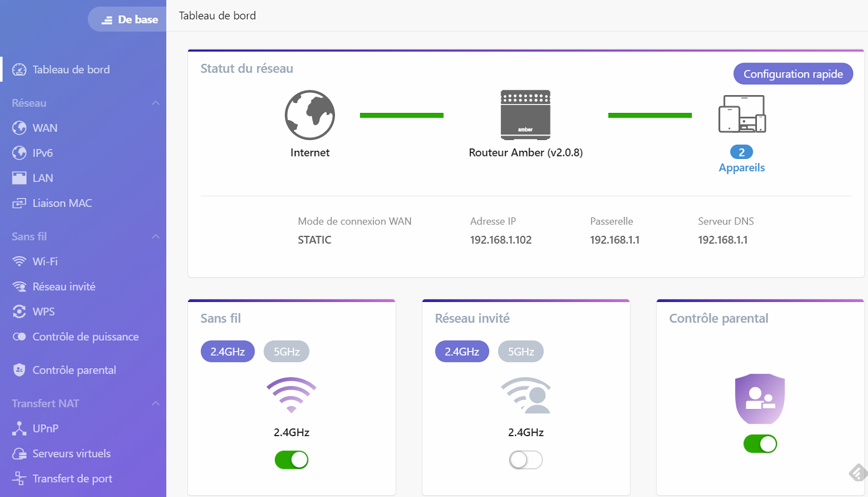Screen dimensions: 868x497
Task: Click the Mode de connexion WAN label
Action: tap(355, 221)
